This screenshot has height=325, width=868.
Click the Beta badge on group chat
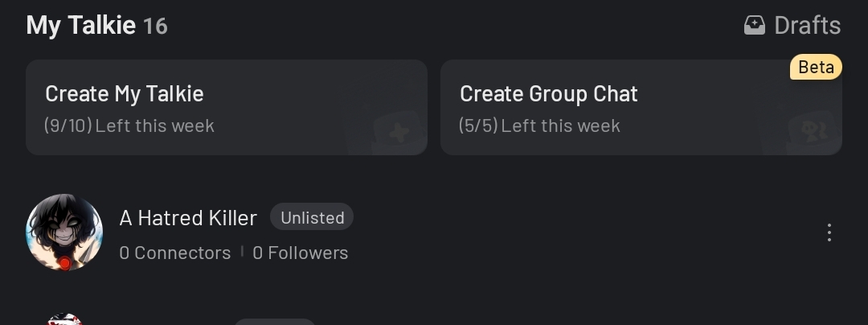click(x=816, y=67)
